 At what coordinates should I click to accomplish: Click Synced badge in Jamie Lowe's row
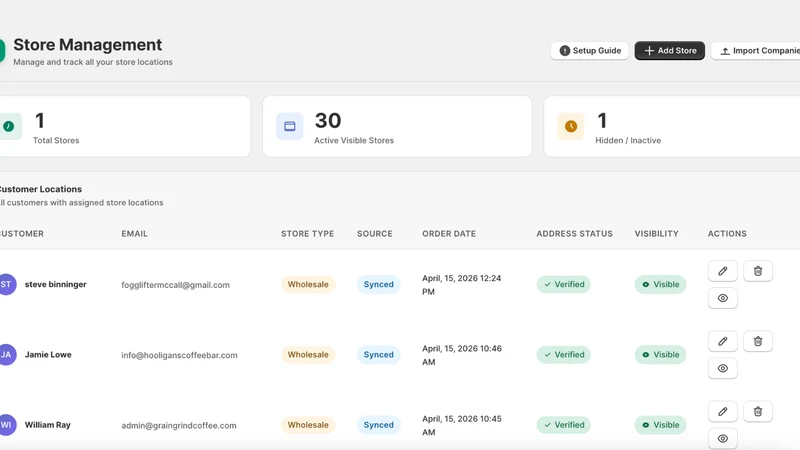378,355
